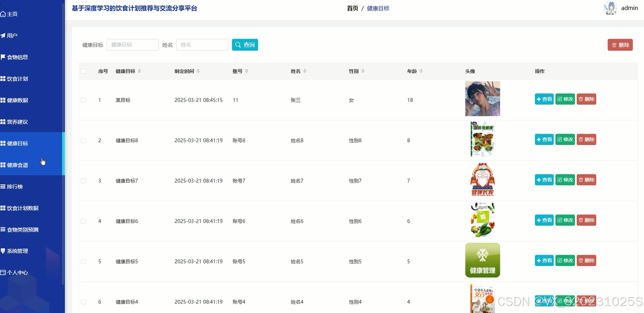Click 删除 for the 健康目标7 row
Viewport: 644px width, 313px height.
pyautogui.click(x=586, y=180)
